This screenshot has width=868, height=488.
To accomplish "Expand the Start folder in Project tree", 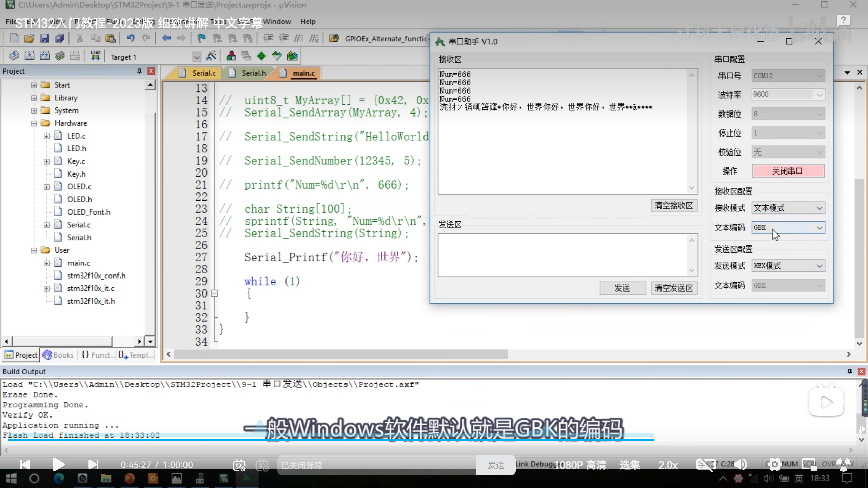I will pos(34,85).
